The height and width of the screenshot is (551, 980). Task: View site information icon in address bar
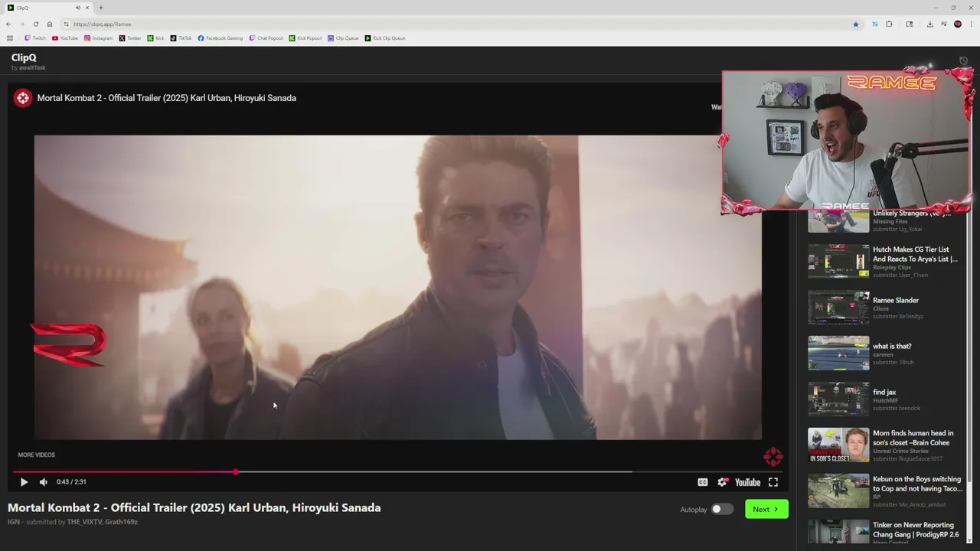click(66, 24)
